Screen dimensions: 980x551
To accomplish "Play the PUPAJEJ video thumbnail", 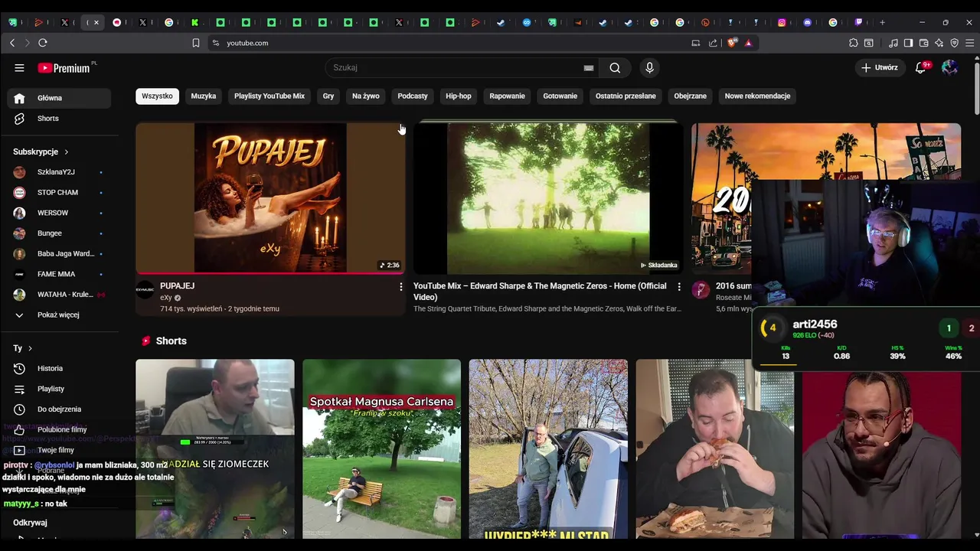I will [x=270, y=197].
